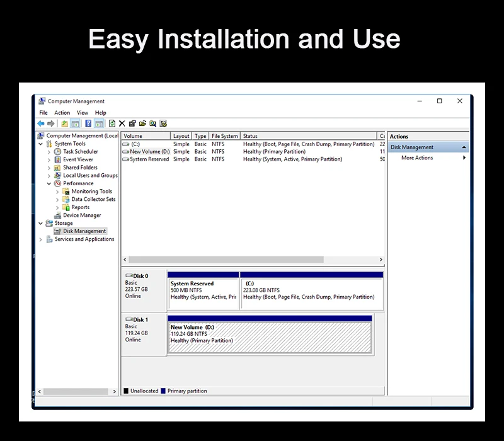This screenshot has width=504, height=441.
Task: Open the Help menu
Action: (x=101, y=113)
